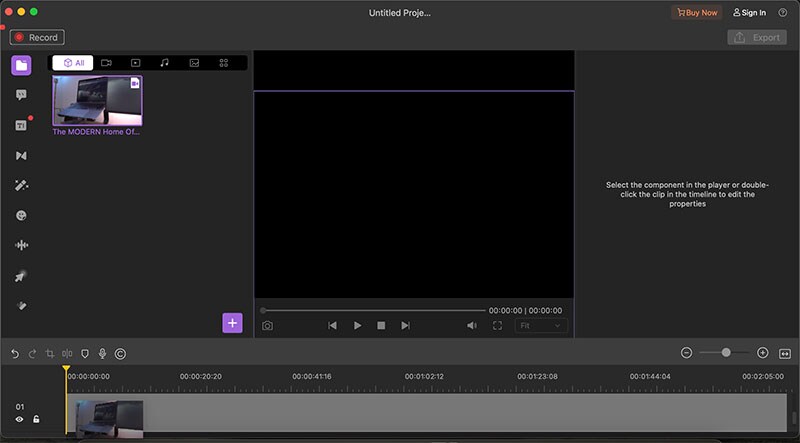Mute the preview volume speaker icon
Viewport: 800px width, 443px height.
pos(472,326)
